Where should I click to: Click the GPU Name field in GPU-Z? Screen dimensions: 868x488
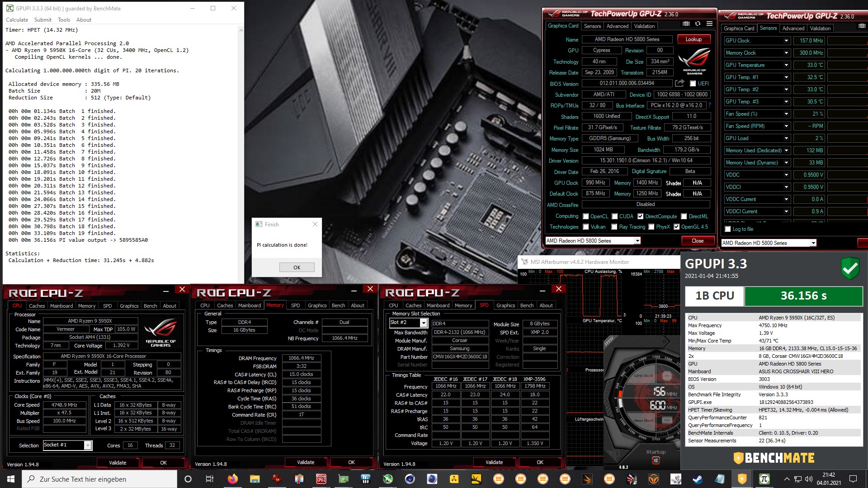click(x=627, y=39)
